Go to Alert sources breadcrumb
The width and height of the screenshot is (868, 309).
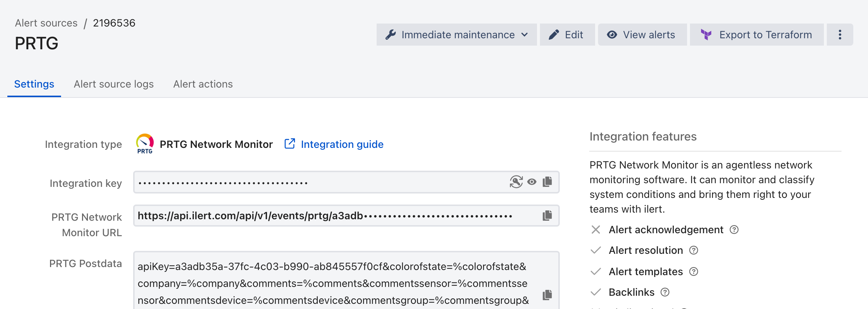click(46, 23)
